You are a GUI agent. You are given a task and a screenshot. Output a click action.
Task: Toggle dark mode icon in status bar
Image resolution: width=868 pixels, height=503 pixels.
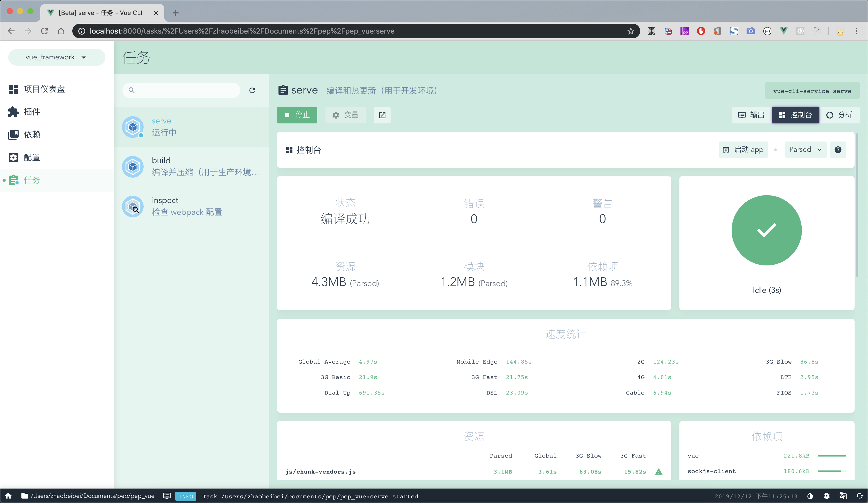pyautogui.click(x=810, y=496)
